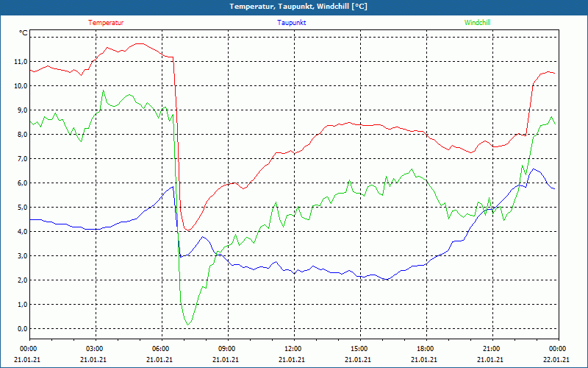Click the 8,0 y-axis value
Image resolution: width=588 pixels, height=368 pixels.
tap(22, 135)
